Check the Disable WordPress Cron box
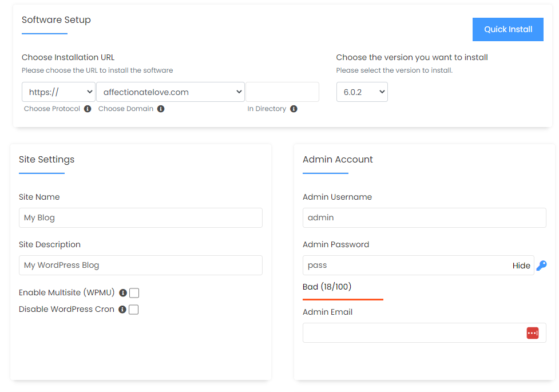This screenshot has width=559, height=392. coord(134,310)
